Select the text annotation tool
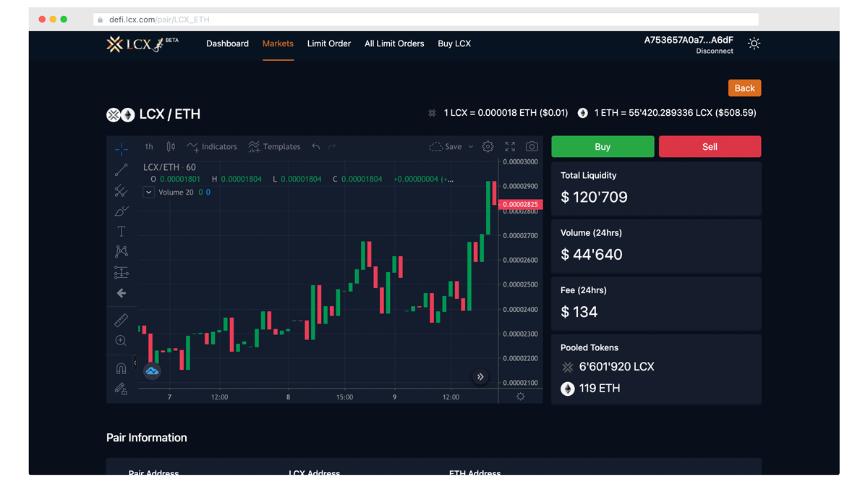 pos(121,232)
